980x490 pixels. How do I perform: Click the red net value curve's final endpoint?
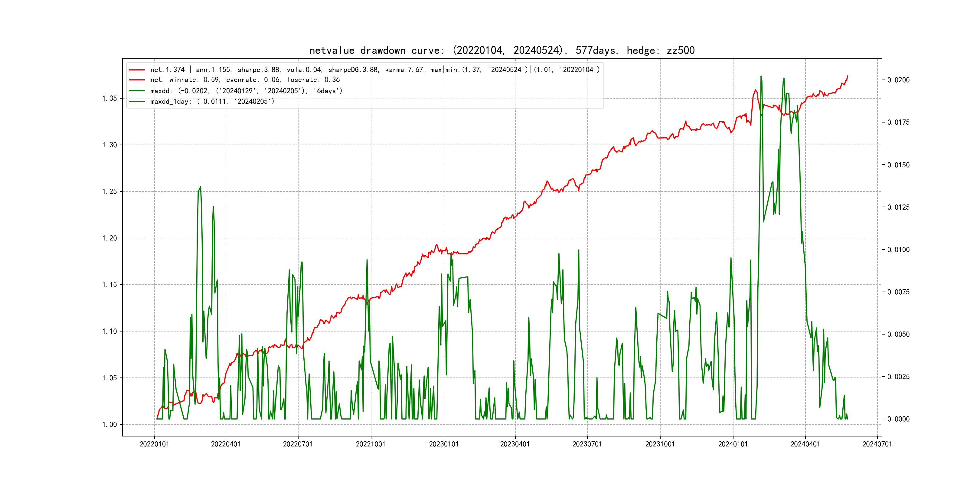[x=847, y=76]
